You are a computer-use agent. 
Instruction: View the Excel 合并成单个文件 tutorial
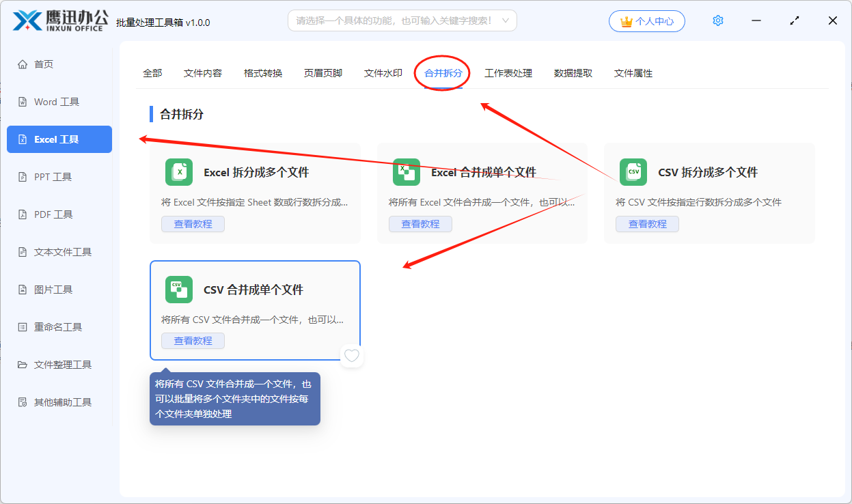pos(420,223)
